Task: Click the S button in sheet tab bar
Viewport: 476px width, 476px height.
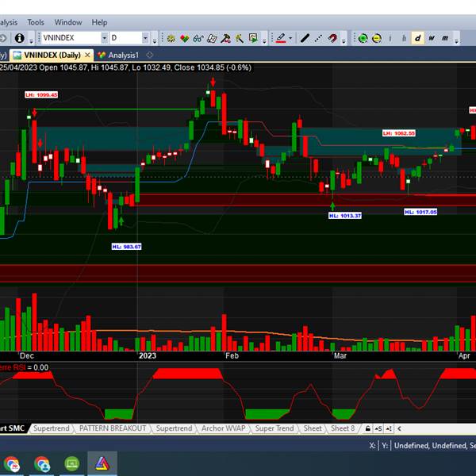Action: (x=378, y=428)
